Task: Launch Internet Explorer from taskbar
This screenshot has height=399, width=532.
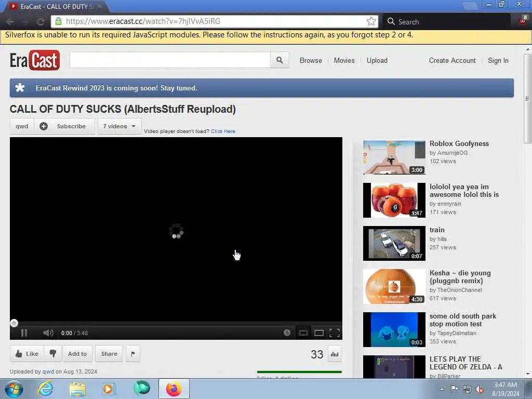Action: tap(45, 389)
